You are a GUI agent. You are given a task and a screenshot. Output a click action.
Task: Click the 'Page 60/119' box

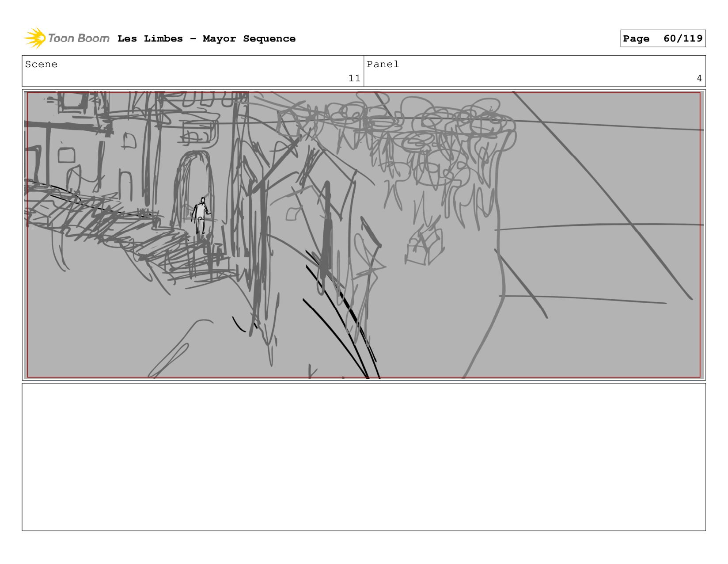663,38
